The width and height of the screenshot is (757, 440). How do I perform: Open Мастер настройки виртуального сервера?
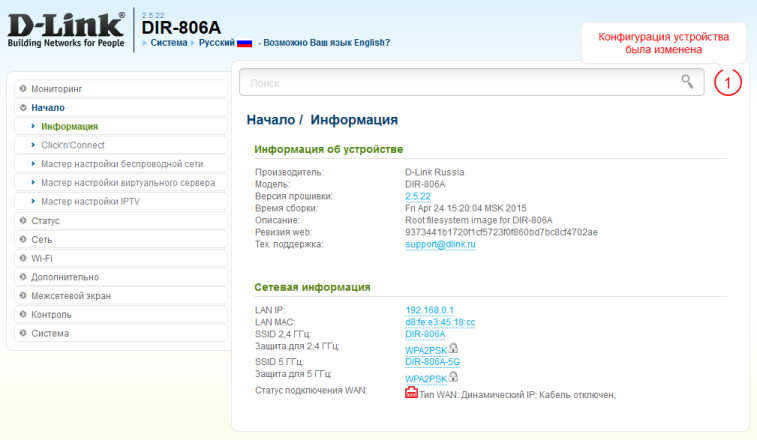[121, 183]
